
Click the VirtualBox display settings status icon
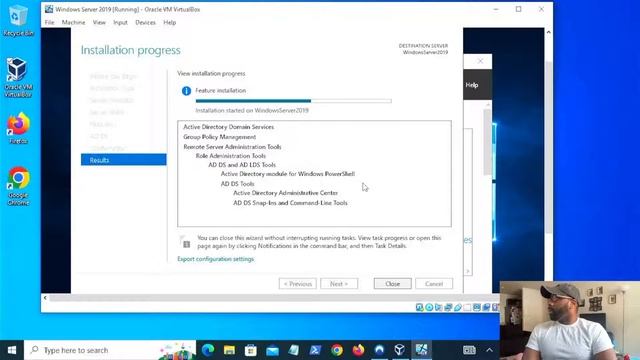(476, 307)
